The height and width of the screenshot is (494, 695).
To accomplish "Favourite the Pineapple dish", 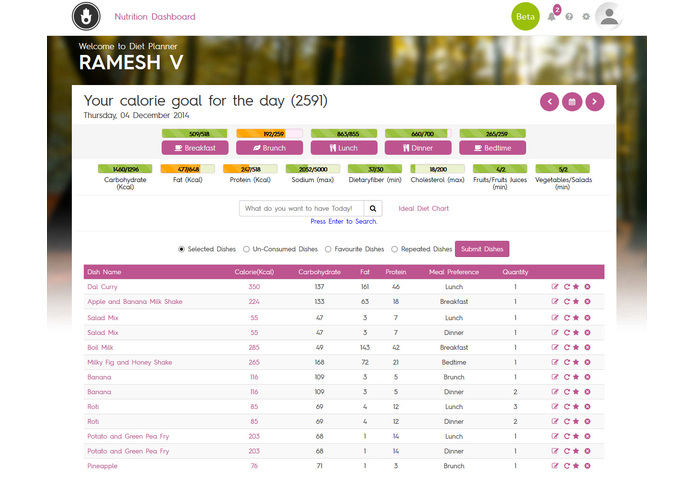I will click(x=576, y=466).
